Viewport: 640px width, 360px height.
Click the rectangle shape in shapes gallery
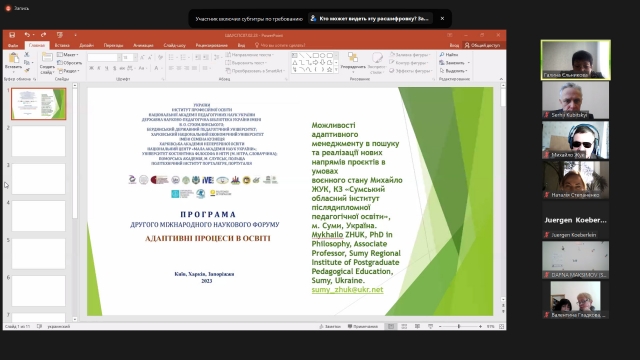[x=316, y=56]
